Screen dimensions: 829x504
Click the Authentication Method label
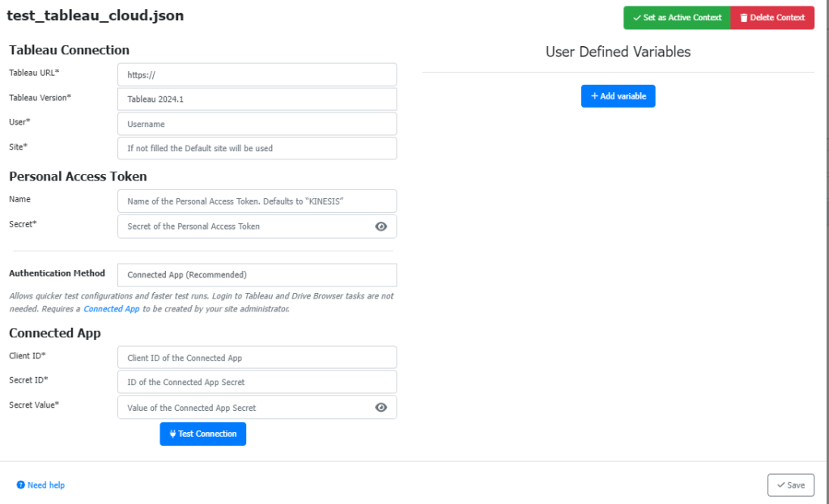[57, 273]
